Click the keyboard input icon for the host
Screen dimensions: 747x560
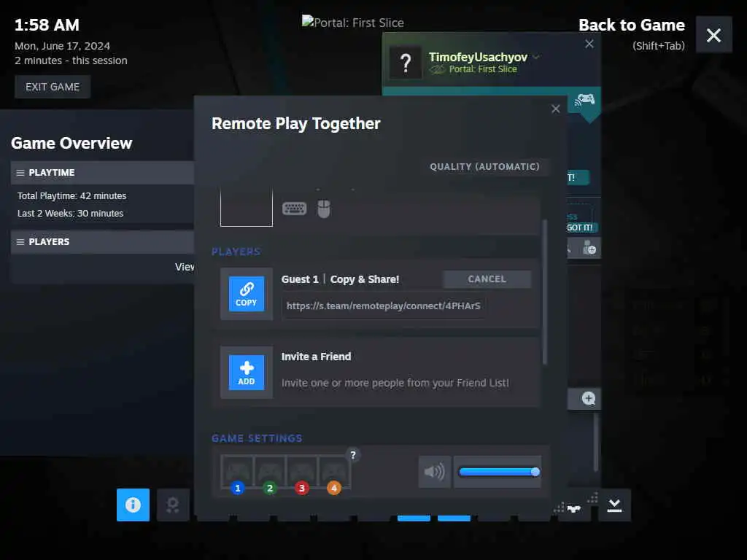click(x=294, y=209)
